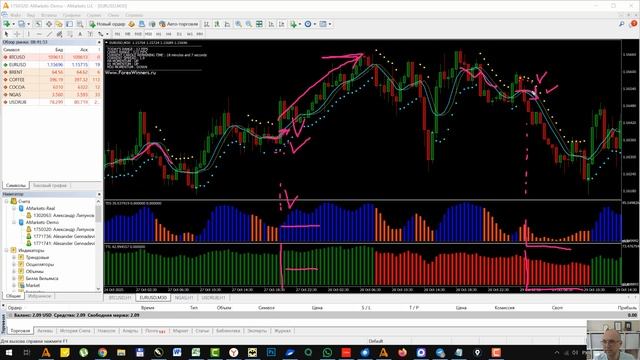Open the MetaEditor book icon

click(131, 24)
